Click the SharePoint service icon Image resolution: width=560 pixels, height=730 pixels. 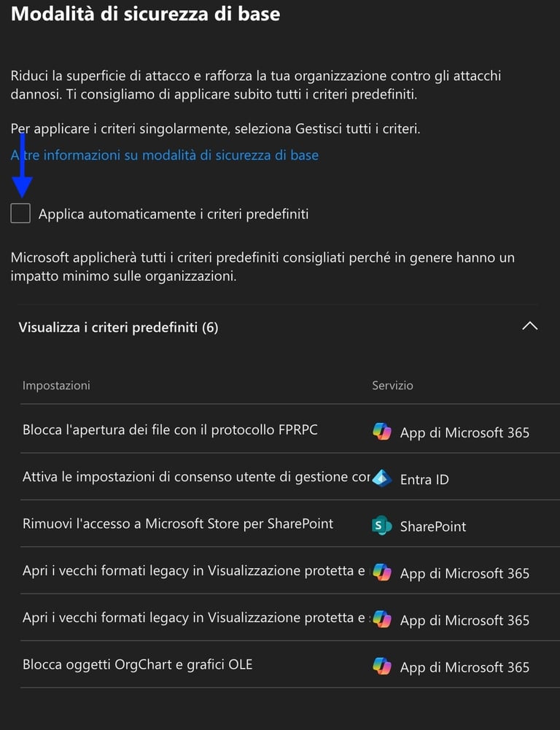click(x=381, y=526)
